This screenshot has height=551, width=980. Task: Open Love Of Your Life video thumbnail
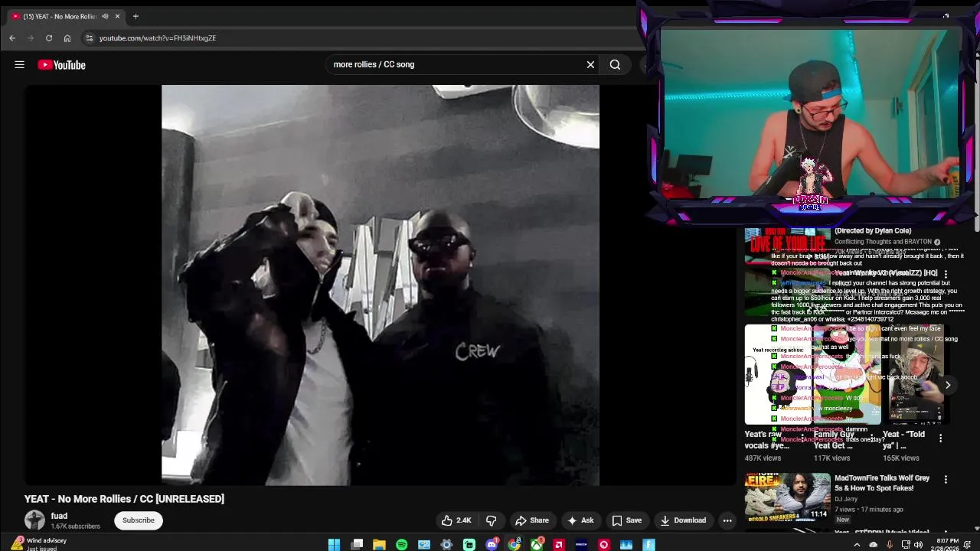[788, 245]
